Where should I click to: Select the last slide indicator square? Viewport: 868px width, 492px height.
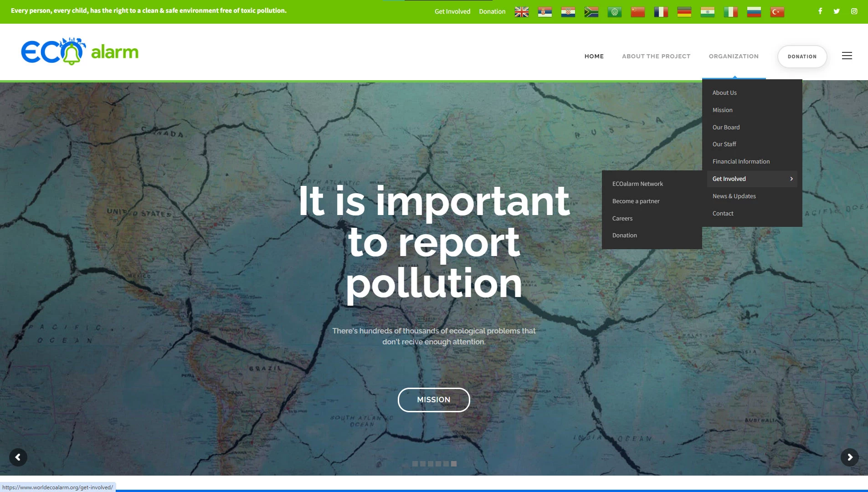(x=453, y=464)
